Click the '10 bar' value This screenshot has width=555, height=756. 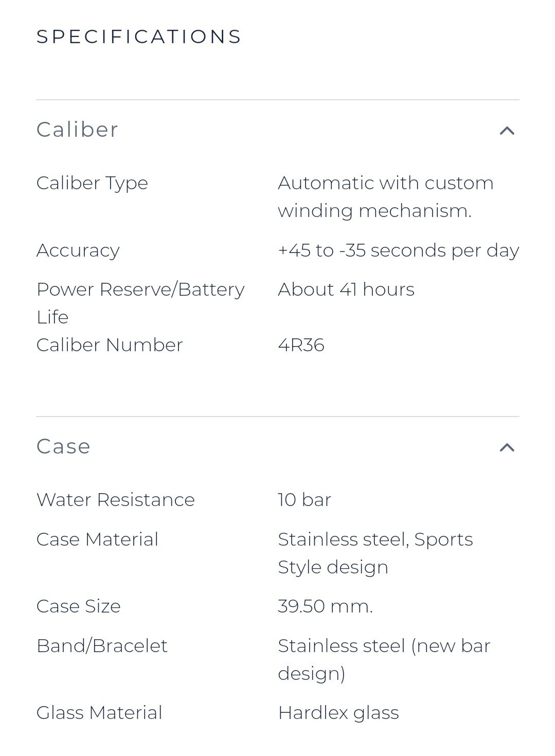pyautogui.click(x=305, y=500)
